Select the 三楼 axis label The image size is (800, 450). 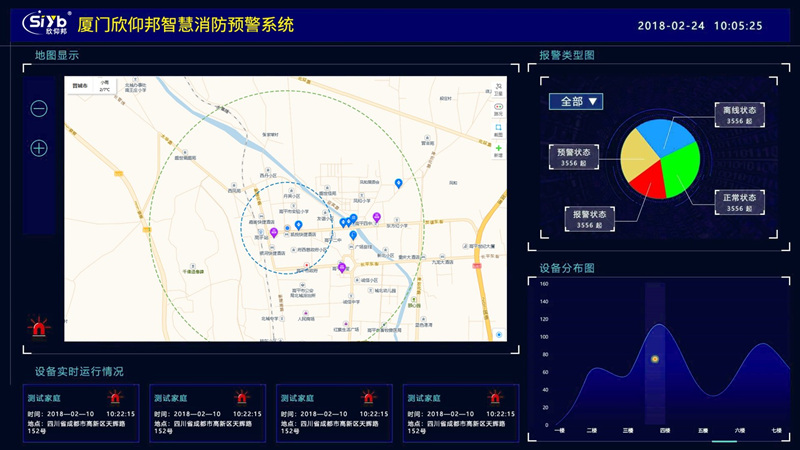click(628, 431)
